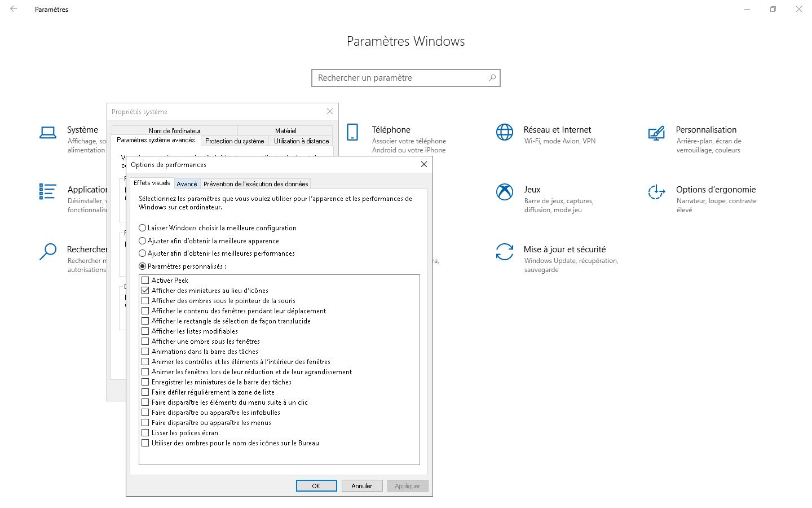Image resolution: width=812 pixels, height=508 pixels.
Task: Close the Options de performances dialog
Action: point(424,164)
